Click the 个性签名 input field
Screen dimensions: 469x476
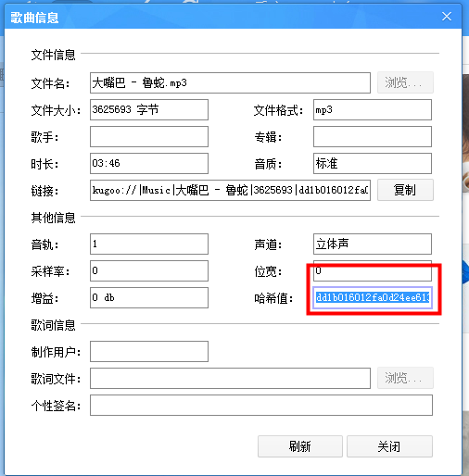point(261,405)
